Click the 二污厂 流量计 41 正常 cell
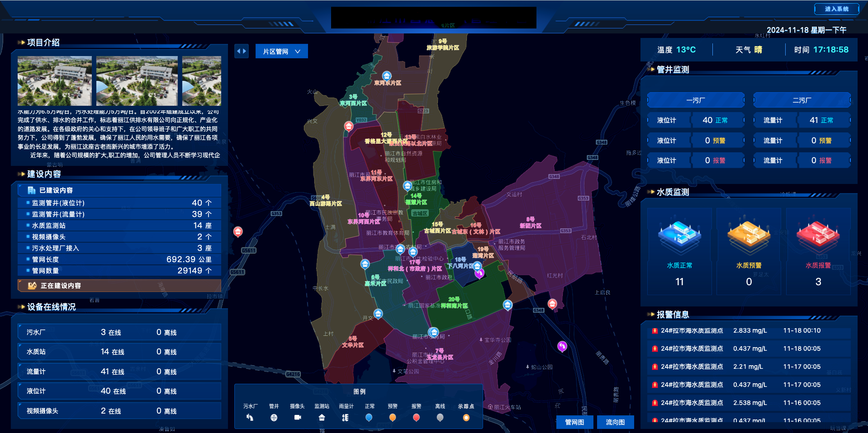The image size is (868, 433). (802, 120)
